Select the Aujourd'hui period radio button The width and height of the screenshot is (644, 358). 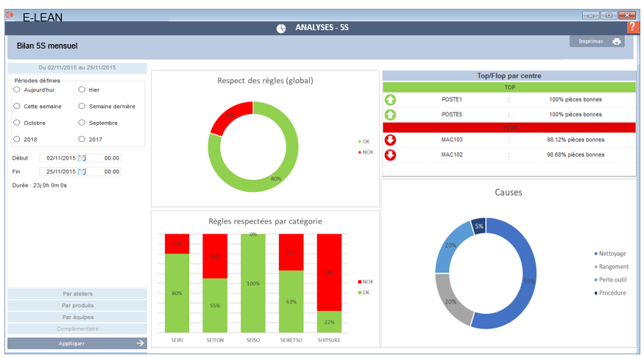point(17,90)
